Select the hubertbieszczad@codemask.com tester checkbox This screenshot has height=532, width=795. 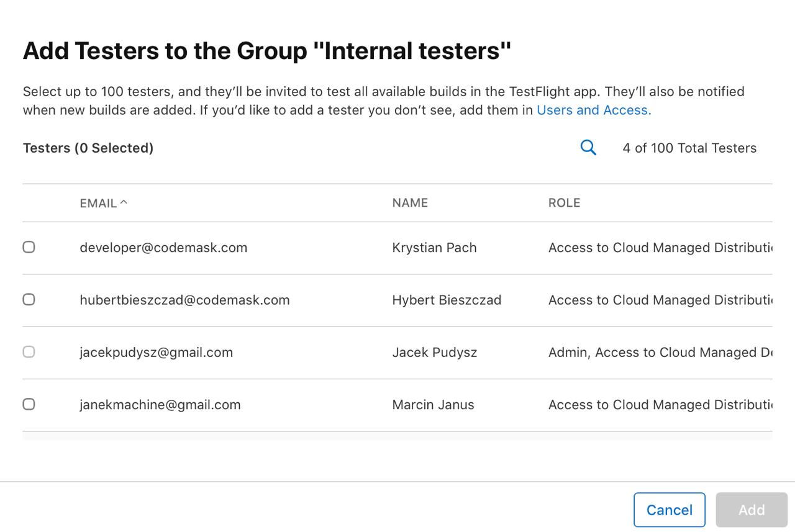tap(29, 299)
